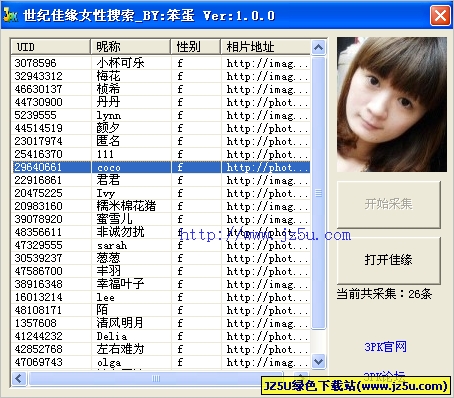
Task: Close the window with the red X
Action: (x=440, y=15)
